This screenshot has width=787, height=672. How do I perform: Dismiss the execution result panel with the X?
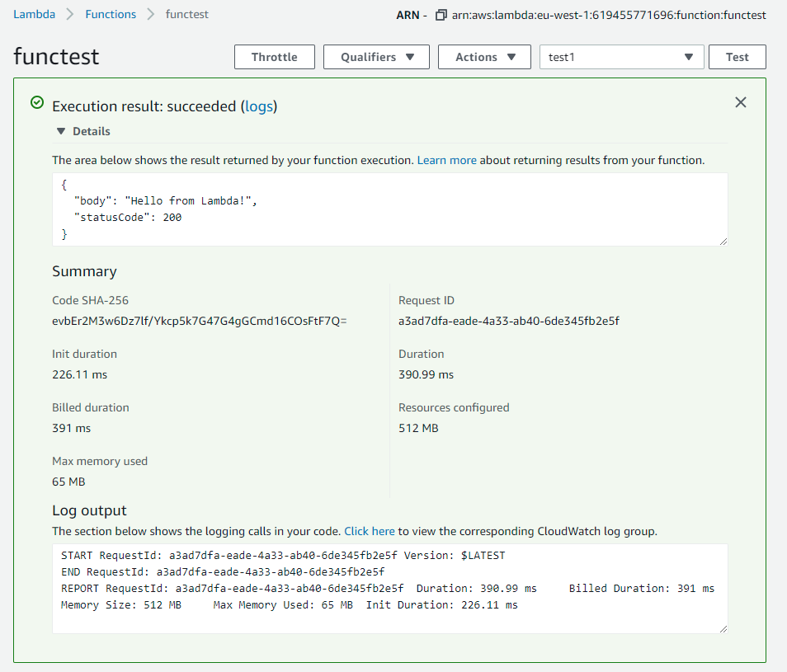[740, 102]
